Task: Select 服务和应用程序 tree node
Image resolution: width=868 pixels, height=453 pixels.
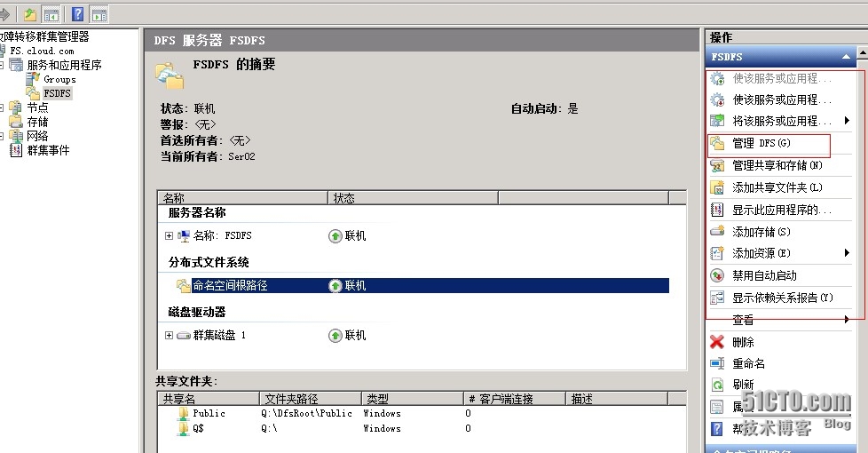Action: (x=64, y=66)
